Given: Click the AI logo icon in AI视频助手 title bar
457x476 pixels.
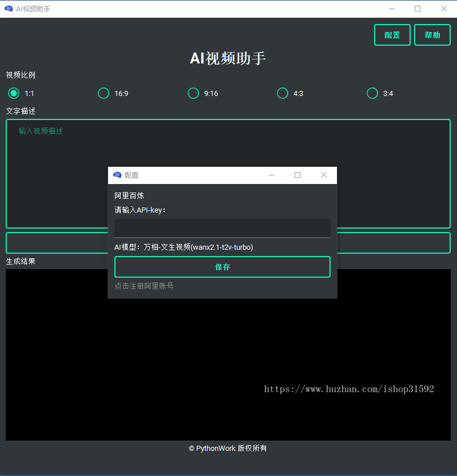Looking at the screenshot, I should click(9, 9).
